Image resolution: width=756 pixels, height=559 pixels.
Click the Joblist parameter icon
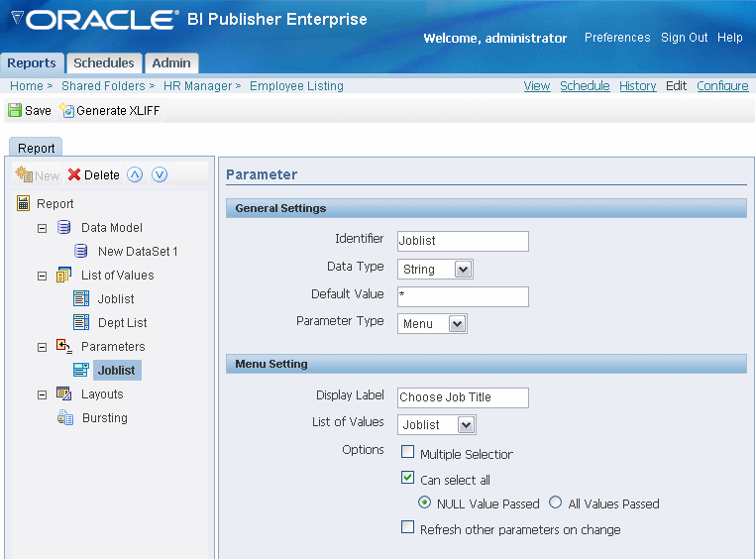pyautogui.click(x=81, y=370)
